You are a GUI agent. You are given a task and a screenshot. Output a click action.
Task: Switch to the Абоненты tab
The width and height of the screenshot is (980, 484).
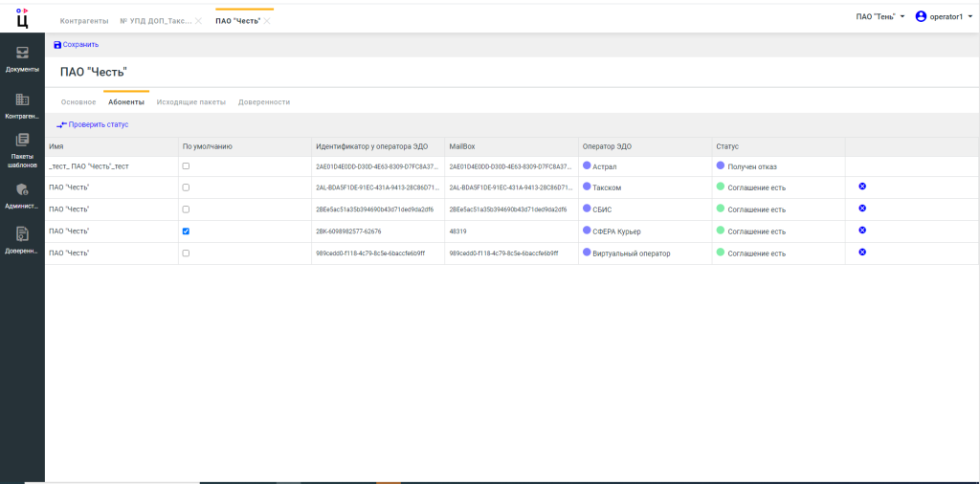click(126, 101)
